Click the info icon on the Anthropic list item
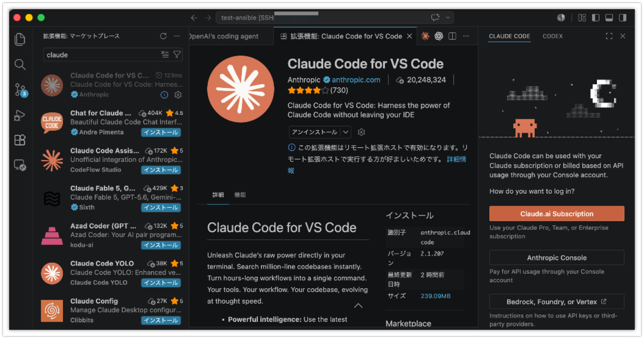This screenshot has width=644, height=339. (x=164, y=95)
